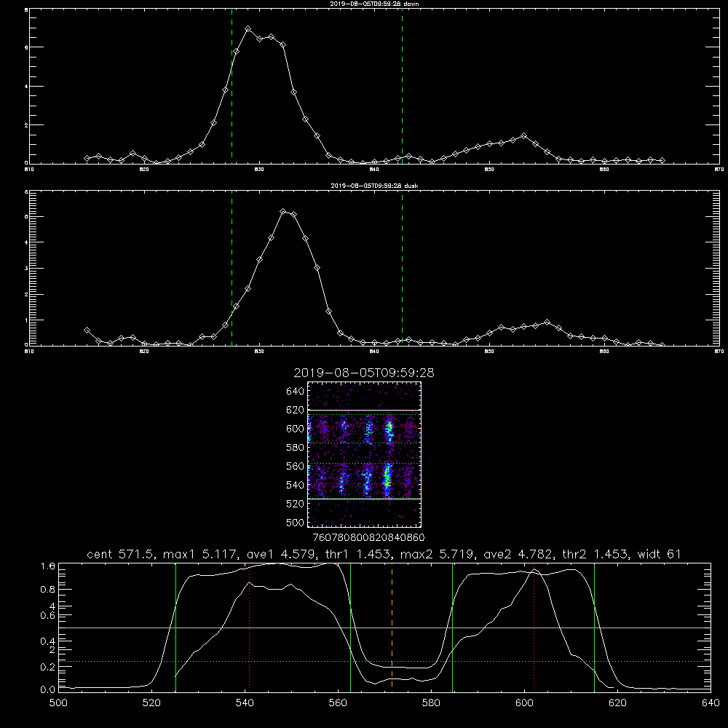Click the "2019-08-05T09:59:28 dusk" plot title

tap(375, 186)
